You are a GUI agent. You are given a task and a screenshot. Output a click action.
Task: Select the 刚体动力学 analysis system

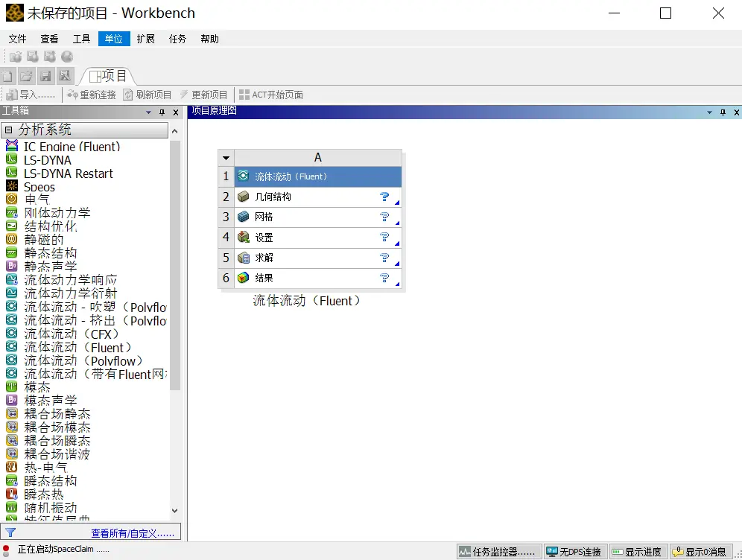(57, 213)
